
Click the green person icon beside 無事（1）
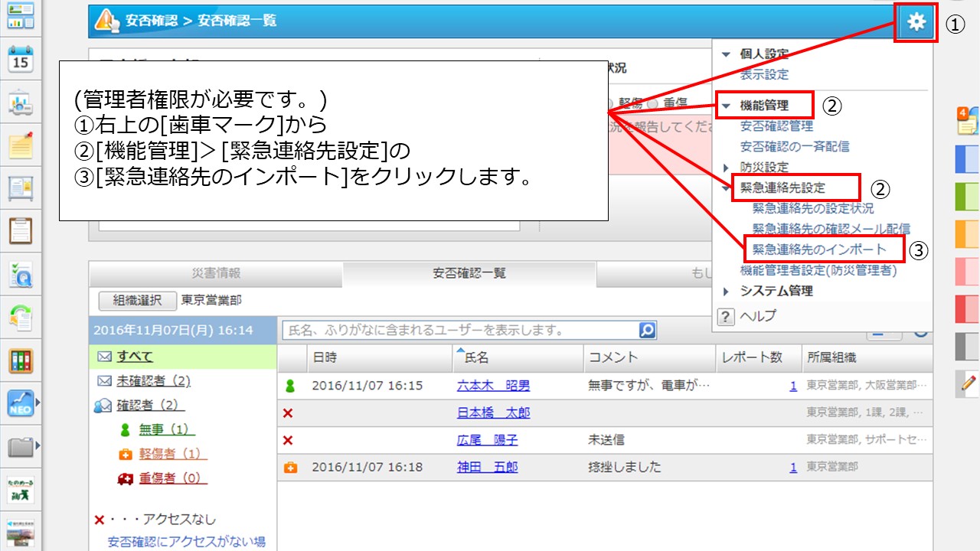point(126,430)
